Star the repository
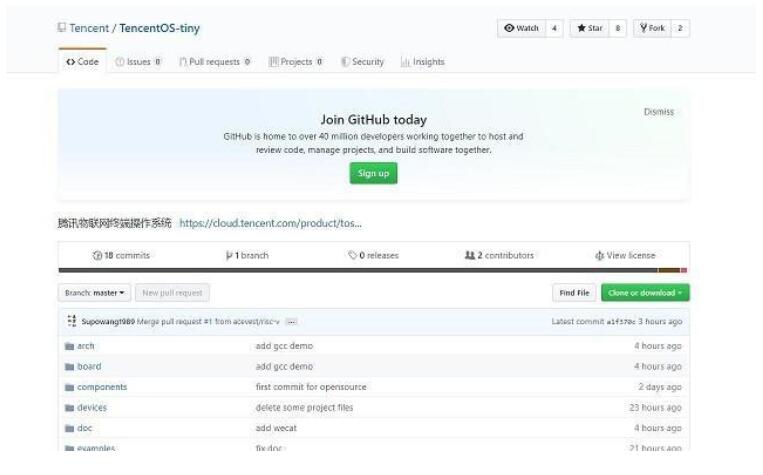The width and height of the screenshot is (763, 475). (x=590, y=28)
